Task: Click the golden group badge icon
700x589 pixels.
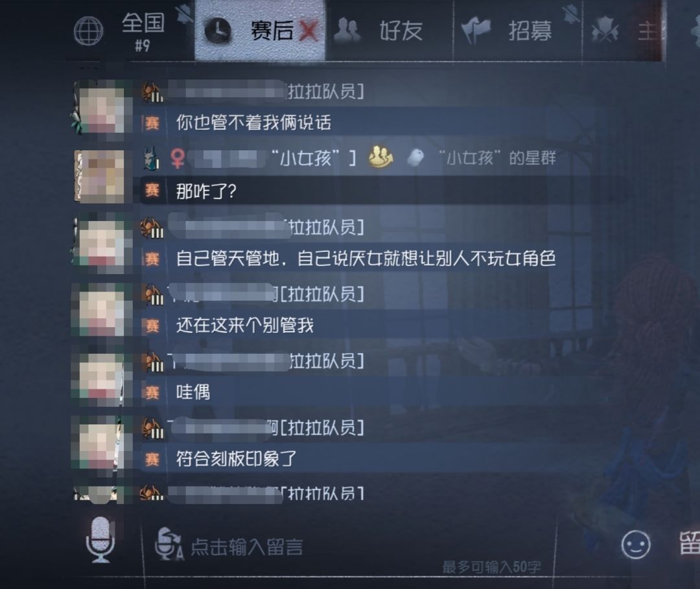Action: pos(381,157)
